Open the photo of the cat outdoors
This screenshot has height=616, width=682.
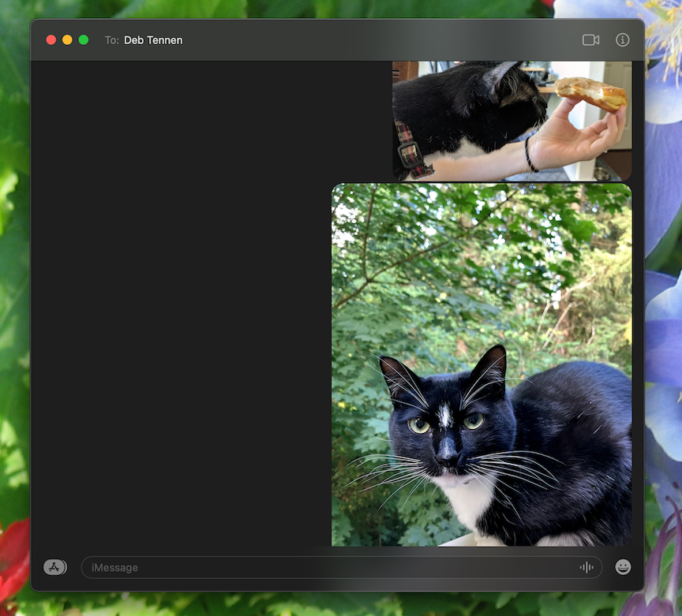click(482, 364)
